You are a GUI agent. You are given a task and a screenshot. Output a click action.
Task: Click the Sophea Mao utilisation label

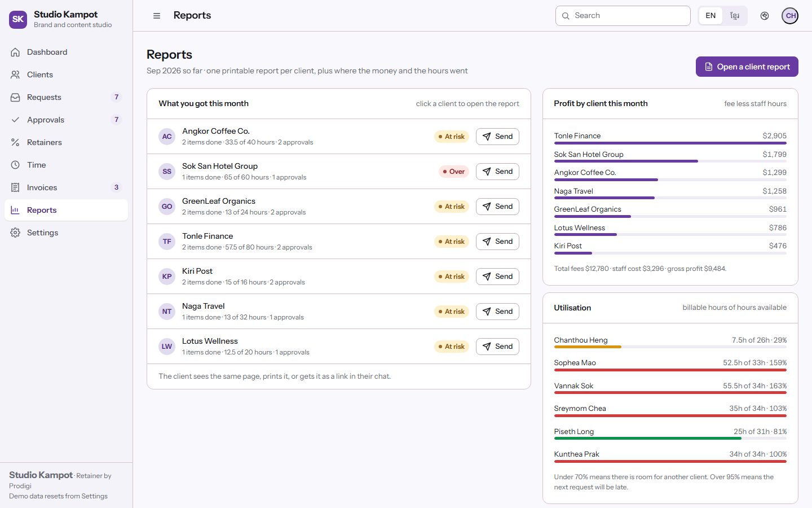tap(575, 363)
